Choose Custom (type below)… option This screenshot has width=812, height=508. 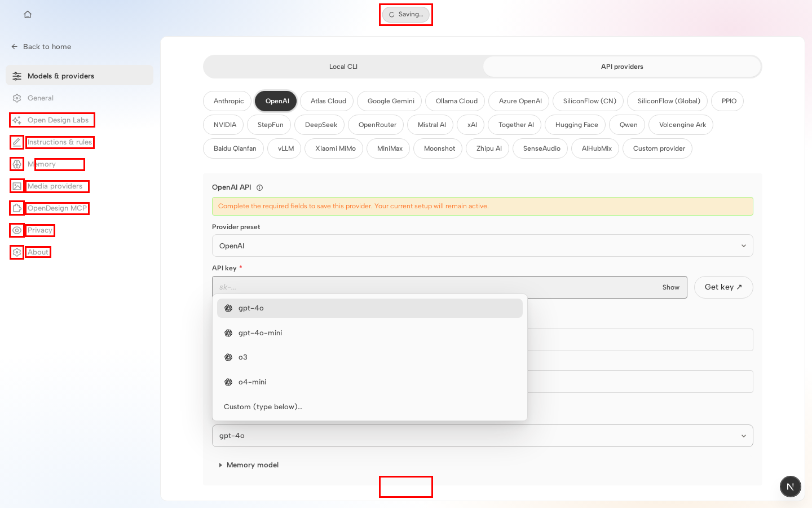click(x=370, y=407)
